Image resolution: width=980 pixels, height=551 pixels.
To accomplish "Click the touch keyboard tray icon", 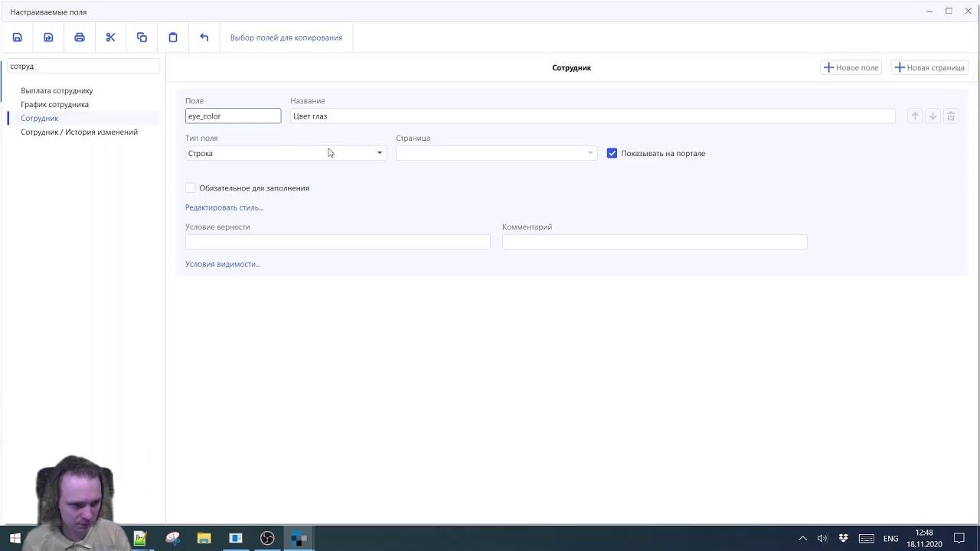I will pos(866,538).
